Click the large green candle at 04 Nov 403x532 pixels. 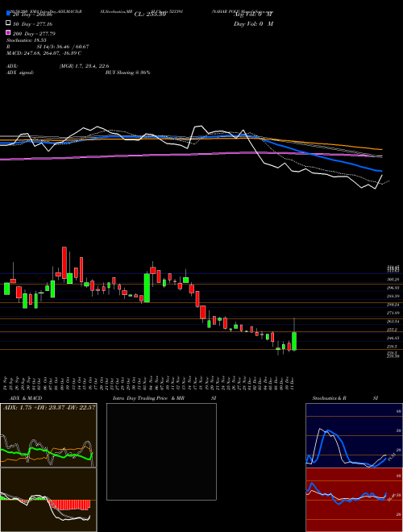click(147, 288)
